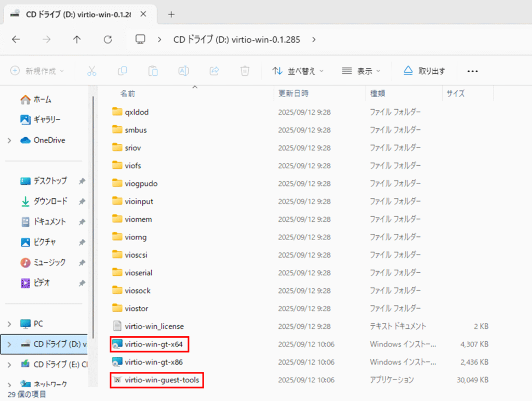Click the Rename icon in toolbar
The width and height of the screenshot is (532, 401).
click(183, 71)
